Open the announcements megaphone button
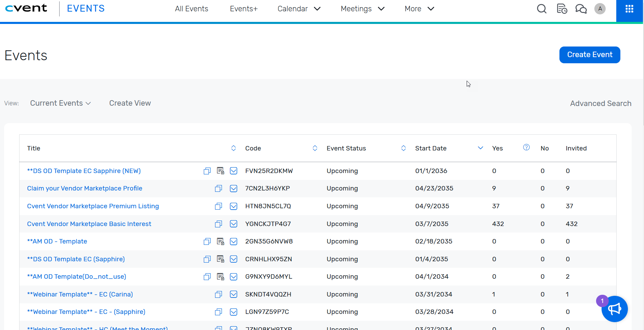The height and width of the screenshot is (330, 644). 615,309
